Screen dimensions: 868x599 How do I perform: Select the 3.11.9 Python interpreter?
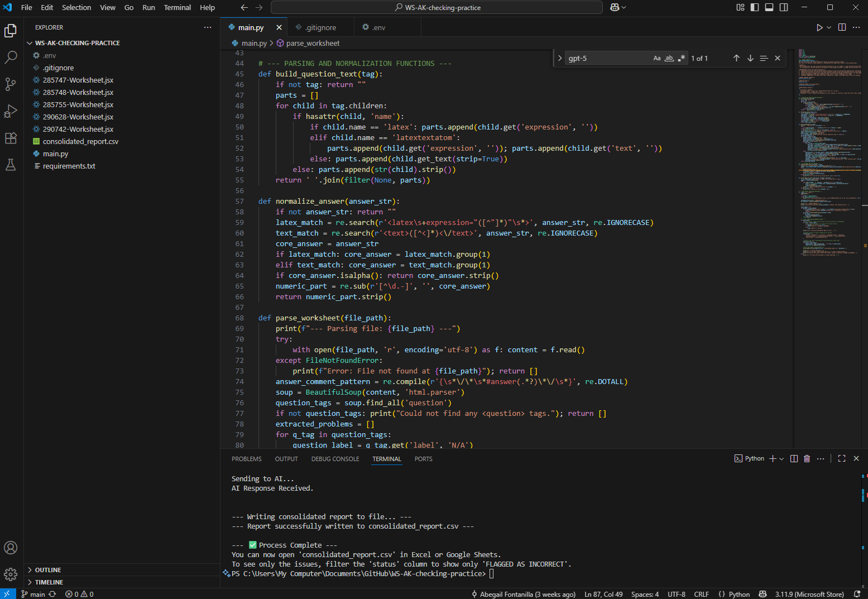tap(809, 594)
